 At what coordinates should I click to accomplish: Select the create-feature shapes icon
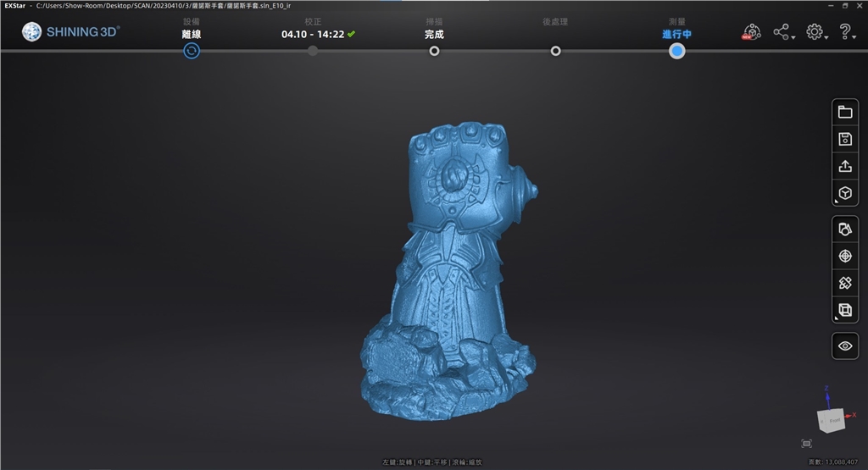[844, 229]
